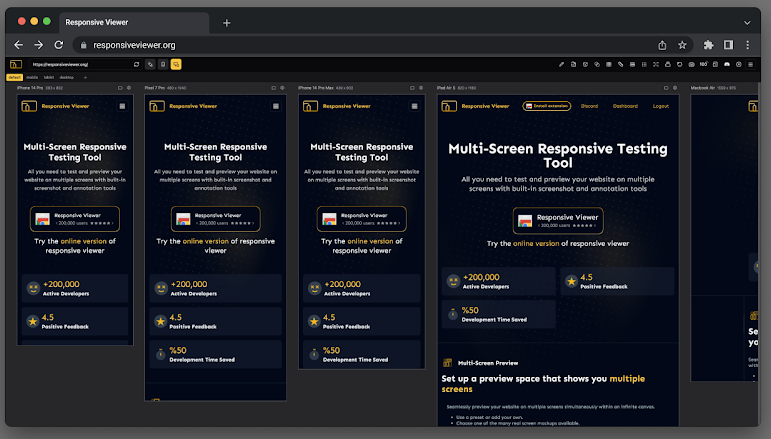
Task: Click Install extension button in iPad preview
Action: coord(546,106)
